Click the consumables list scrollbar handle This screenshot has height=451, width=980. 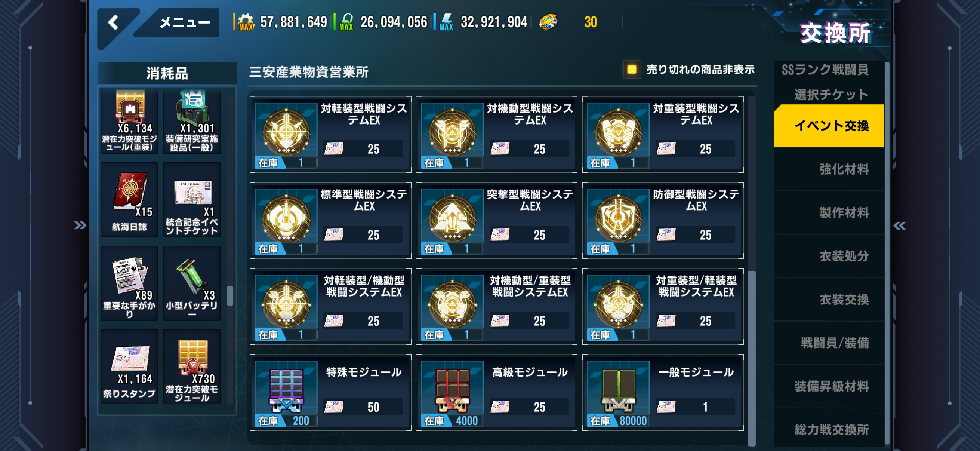(x=230, y=296)
